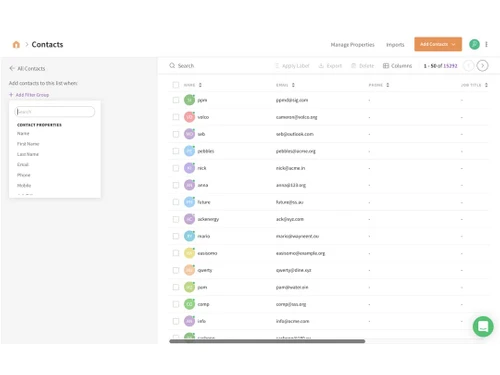
Task: Click email info@acme.com
Action: click(292, 321)
